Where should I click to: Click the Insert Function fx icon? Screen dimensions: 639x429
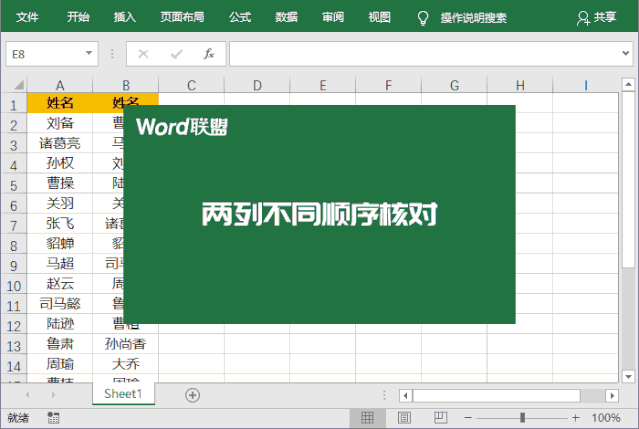coord(208,54)
